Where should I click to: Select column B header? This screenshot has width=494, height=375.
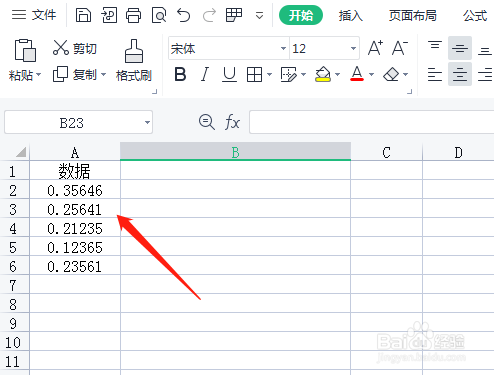[235, 152]
